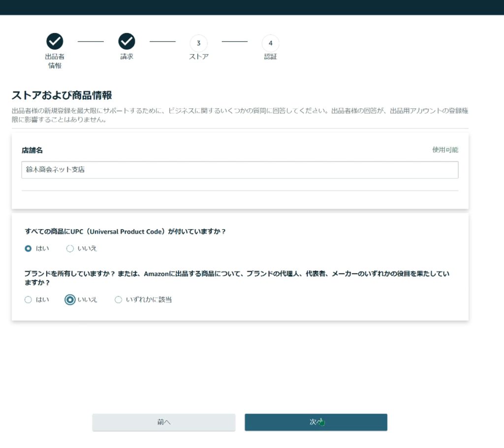Click the 認証 step label
This screenshot has width=504, height=448.
(270, 57)
